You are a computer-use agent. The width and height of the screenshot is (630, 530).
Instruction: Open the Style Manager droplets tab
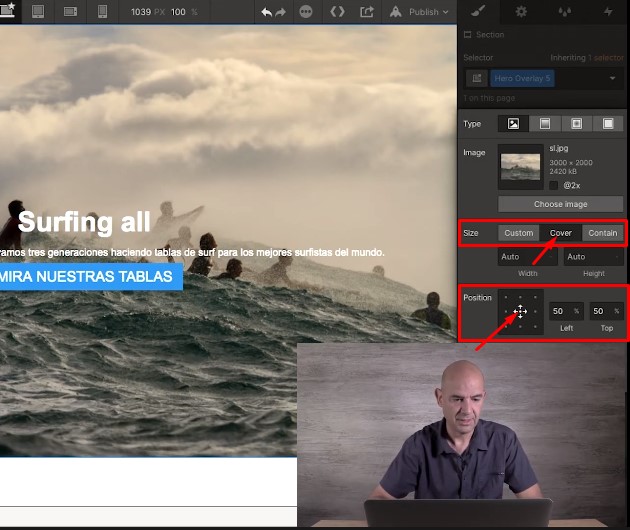click(x=565, y=12)
